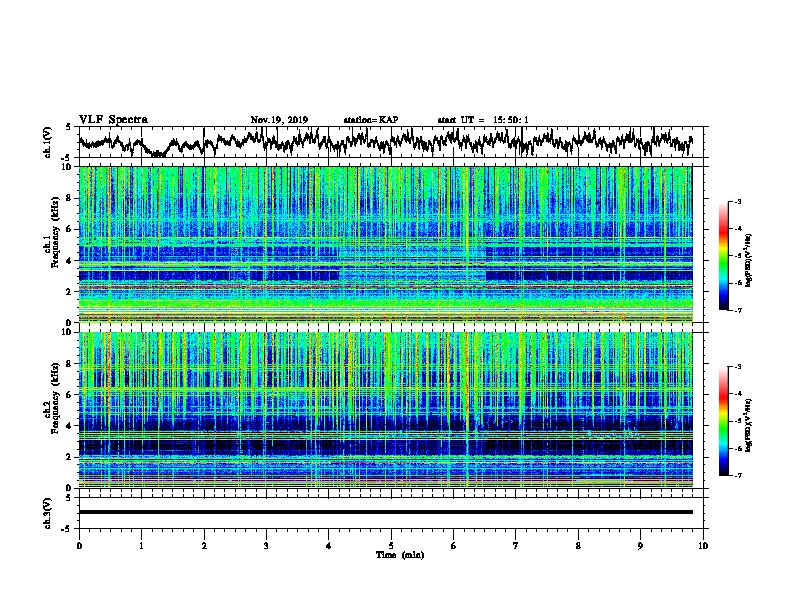Viewport: 792px width, 612px height.
Task: Click the time axis tick label "0"
Action: 79,546
